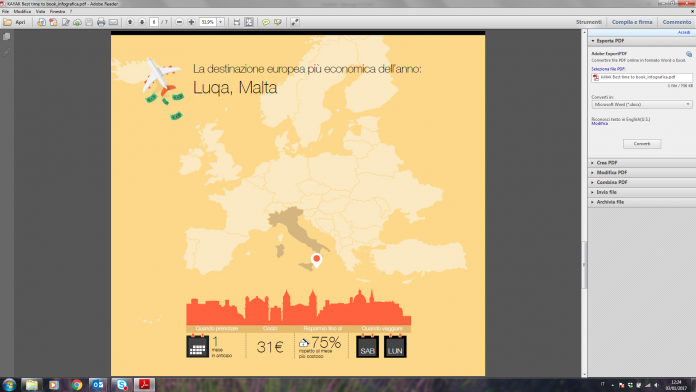Add a sticky note comment
Viewport: 696px width, 392px height.
pyautogui.click(x=266, y=22)
